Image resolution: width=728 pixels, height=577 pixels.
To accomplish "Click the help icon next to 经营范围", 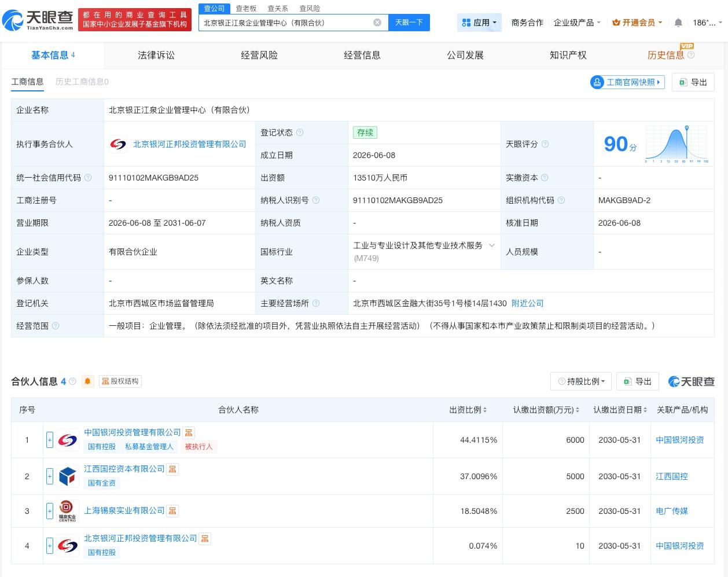I will click(x=56, y=326).
